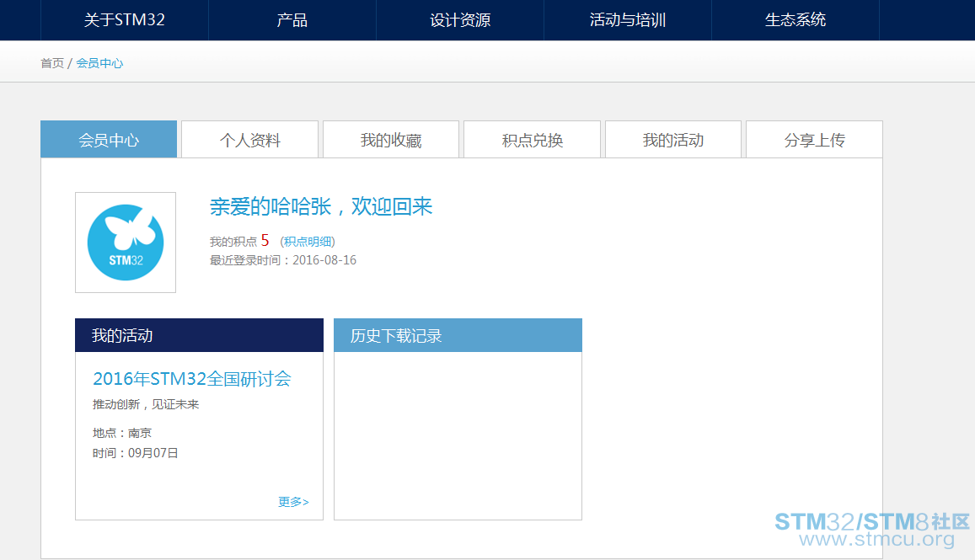Screen dimensions: 975x560
Task: Click the time text 时间：09月07日
Action: [136, 453]
